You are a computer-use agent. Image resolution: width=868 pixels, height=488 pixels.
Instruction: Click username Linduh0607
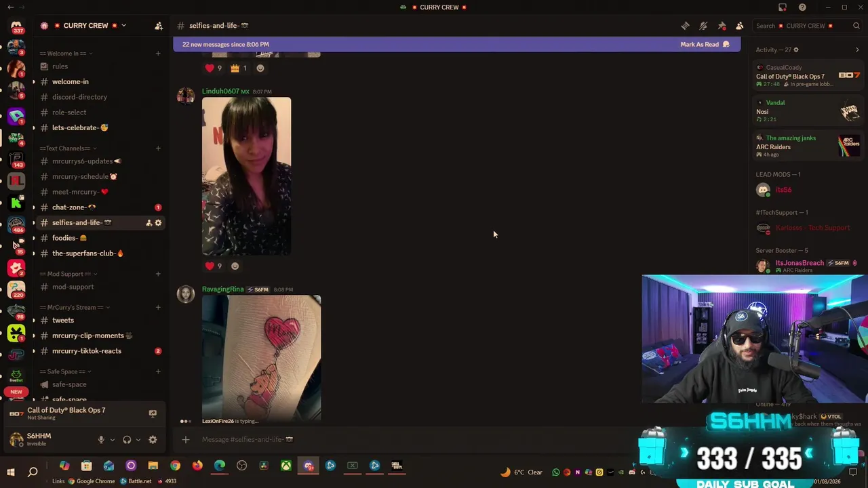[x=220, y=91]
